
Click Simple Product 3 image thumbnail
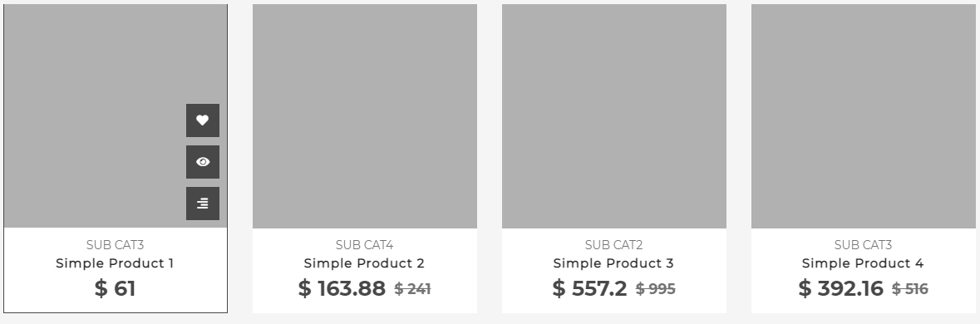(x=613, y=116)
